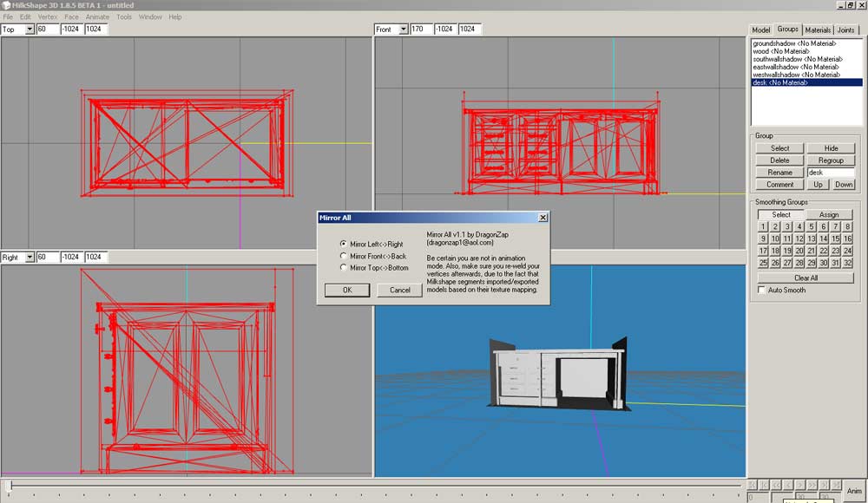Image resolution: width=868 pixels, height=503 pixels.
Task: Click the group name field containing desk
Action: coord(831,173)
